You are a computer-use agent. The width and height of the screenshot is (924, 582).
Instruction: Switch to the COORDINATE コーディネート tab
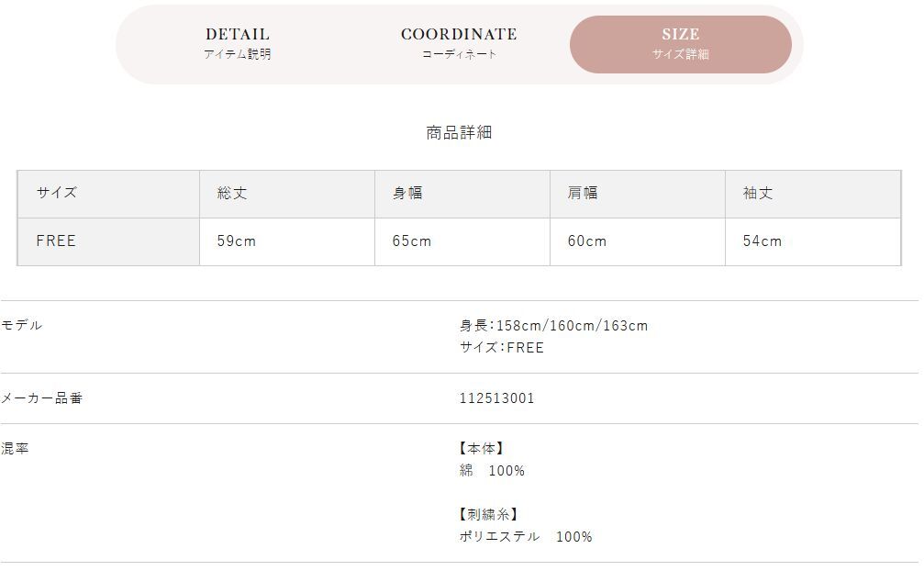(x=459, y=44)
